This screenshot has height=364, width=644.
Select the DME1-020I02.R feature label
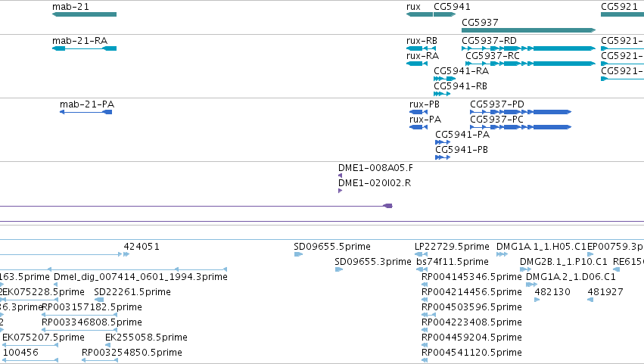coord(375,183)
